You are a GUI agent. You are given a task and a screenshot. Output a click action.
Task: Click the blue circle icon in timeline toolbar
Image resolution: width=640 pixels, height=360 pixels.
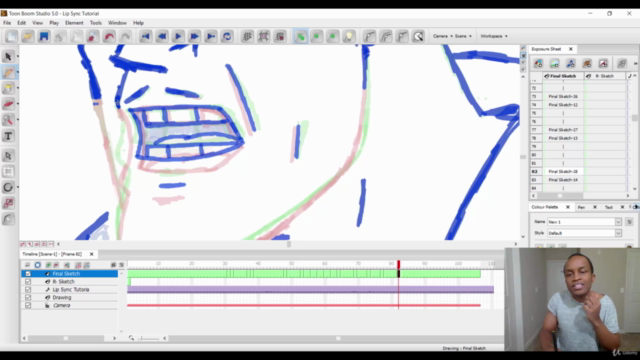click(38, 265)
